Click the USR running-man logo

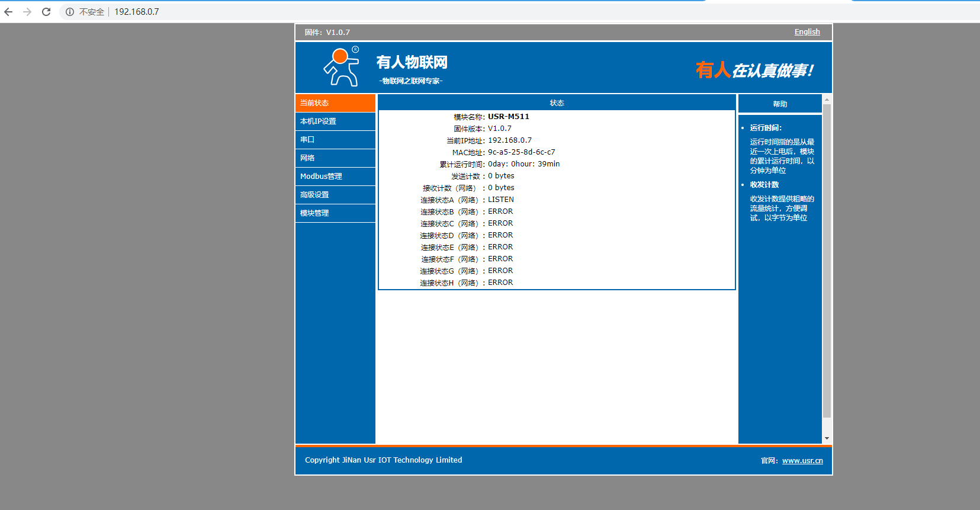click(x=342, y=68)
